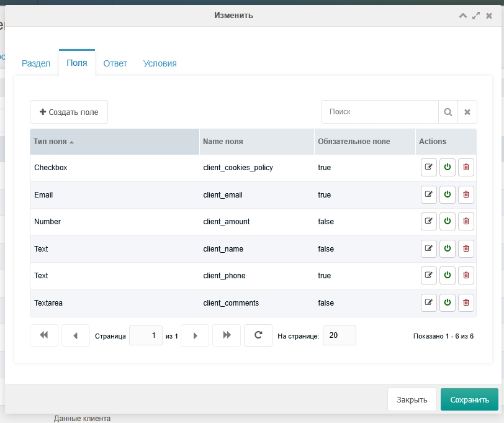Expand the dialog to fullscreen
This screenshot has width=504, height=423.
(476, 16)
